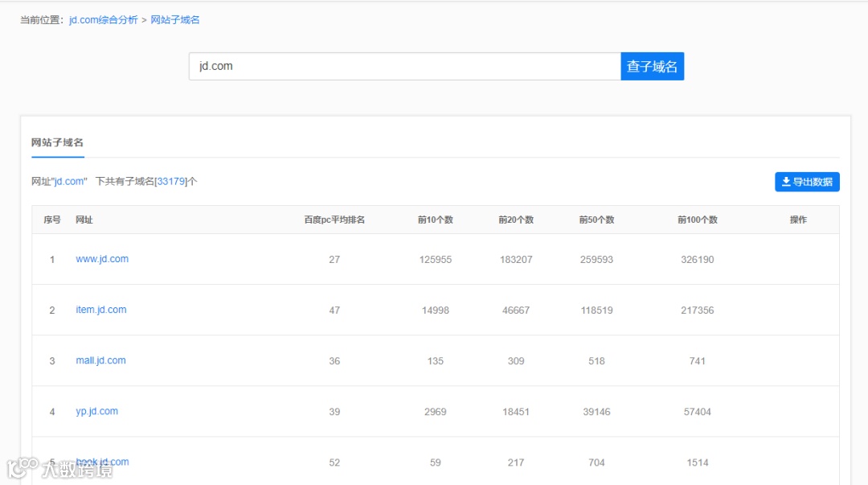The width and height of the screenshot is (868, 485).
Task: Open the mall.jd.com link
Action: click(x=100, y=360)
